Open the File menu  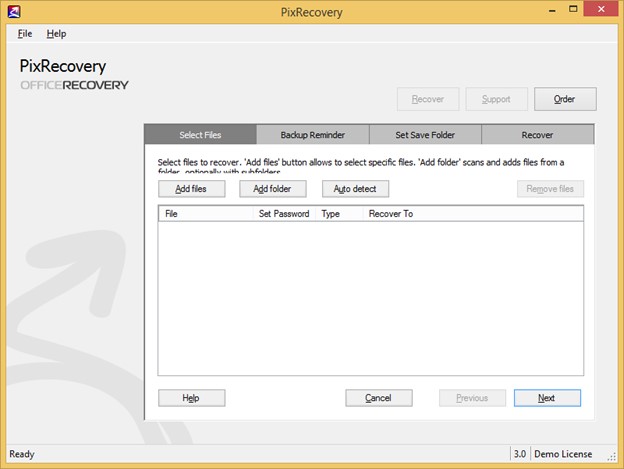pos(25,34)
